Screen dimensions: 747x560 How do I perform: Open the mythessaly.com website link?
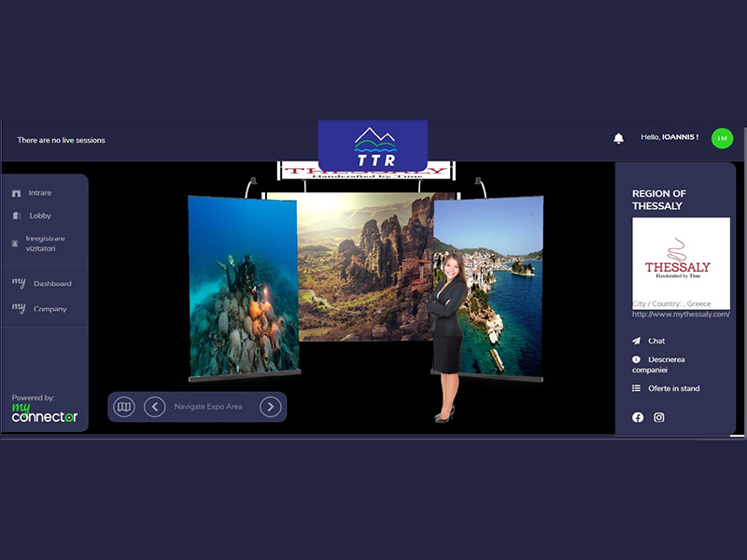click(x=681, y=315)
